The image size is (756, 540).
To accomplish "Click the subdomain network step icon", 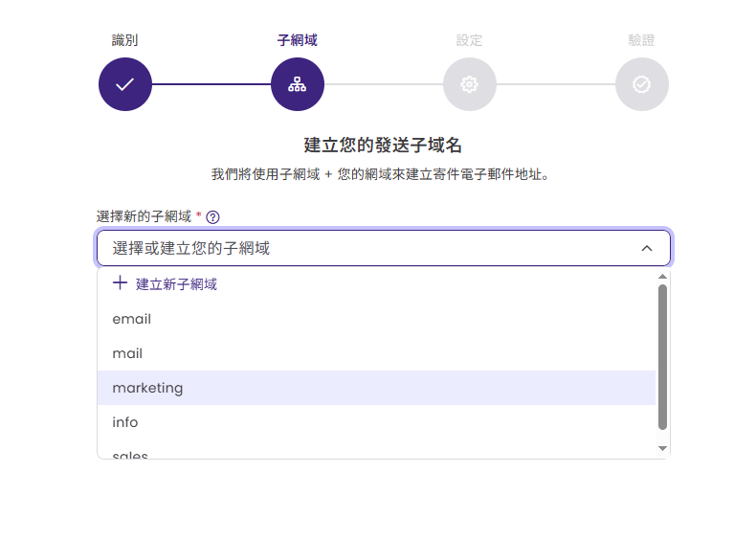I will click(298, 84).
